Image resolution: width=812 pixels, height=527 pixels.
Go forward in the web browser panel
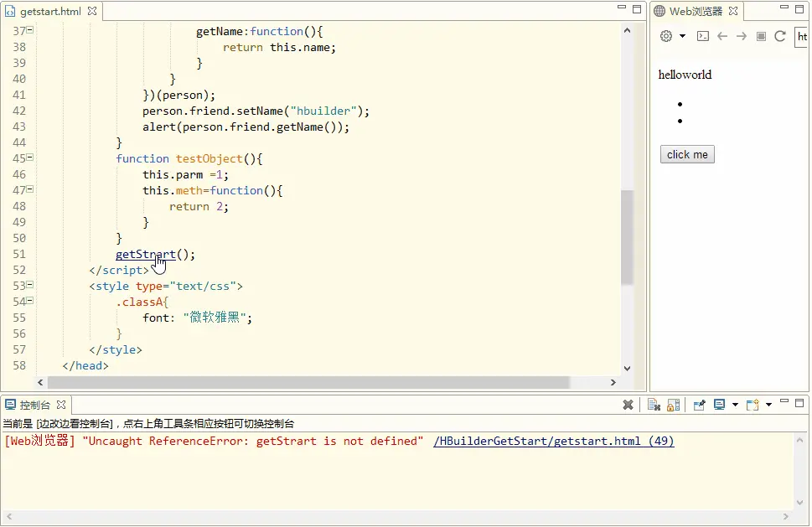pyautogui.click(x=742, y=36)
